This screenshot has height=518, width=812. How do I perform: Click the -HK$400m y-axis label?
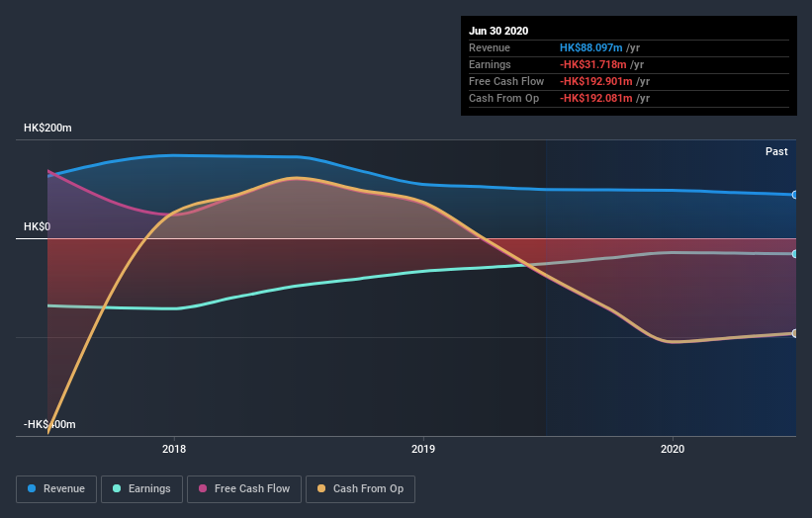(49, 424)
